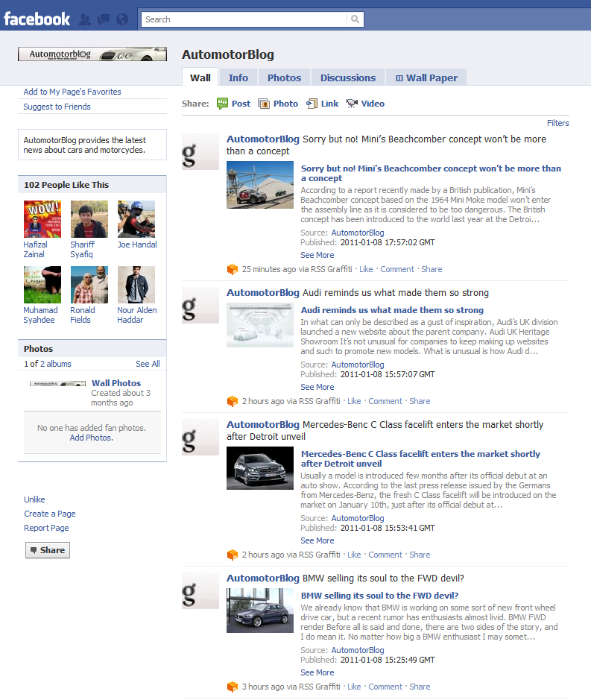Open Ronald Fields' profile picture
This screenshot has width=591, height=700.
pos(89,285)
